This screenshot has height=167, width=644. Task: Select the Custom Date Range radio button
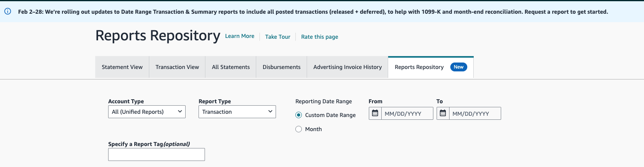[x=299, y=115]
